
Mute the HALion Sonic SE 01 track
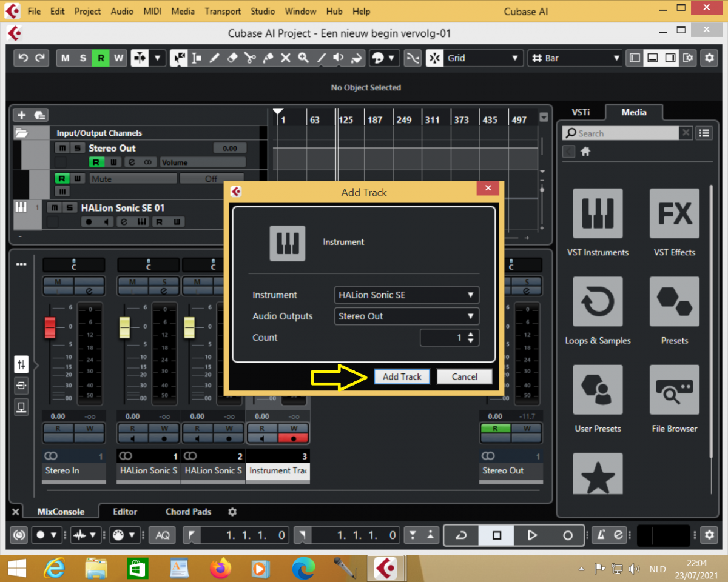pyautogui.click(x=55, y=208)
